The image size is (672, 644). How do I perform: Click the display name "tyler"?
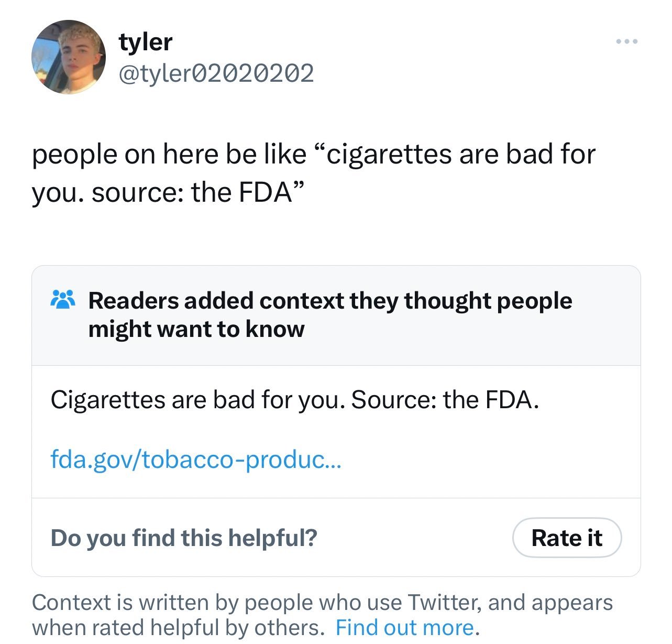point(145,41)
